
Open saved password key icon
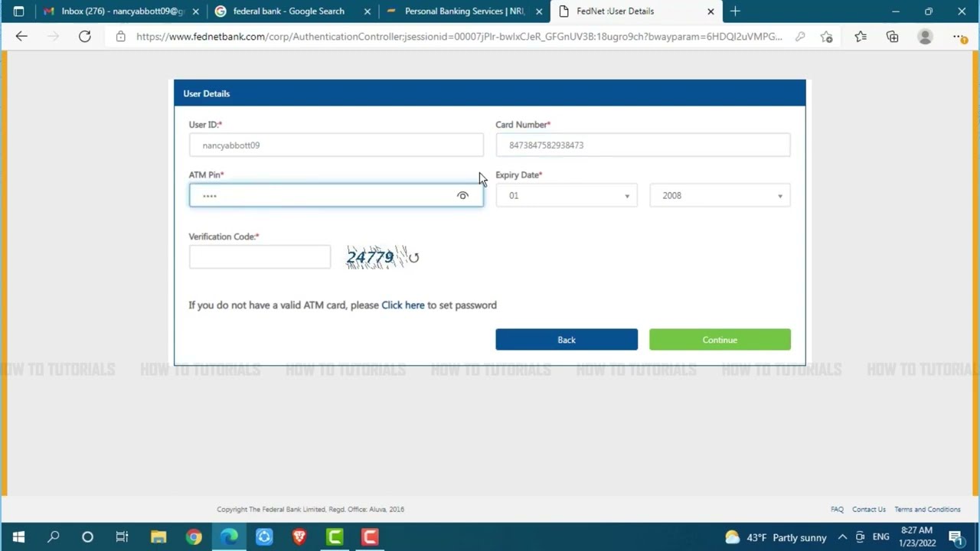pyautogui.click(x=800, y=37)
